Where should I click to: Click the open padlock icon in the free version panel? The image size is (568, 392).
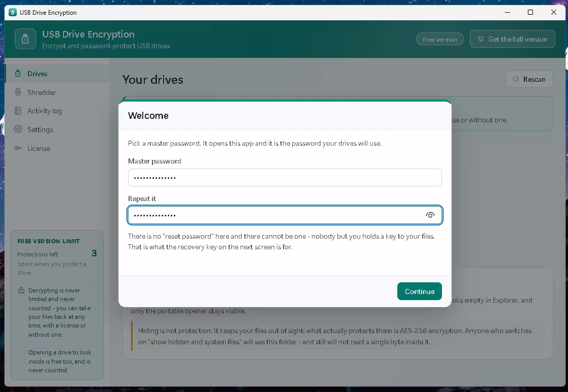pos(21,290)
